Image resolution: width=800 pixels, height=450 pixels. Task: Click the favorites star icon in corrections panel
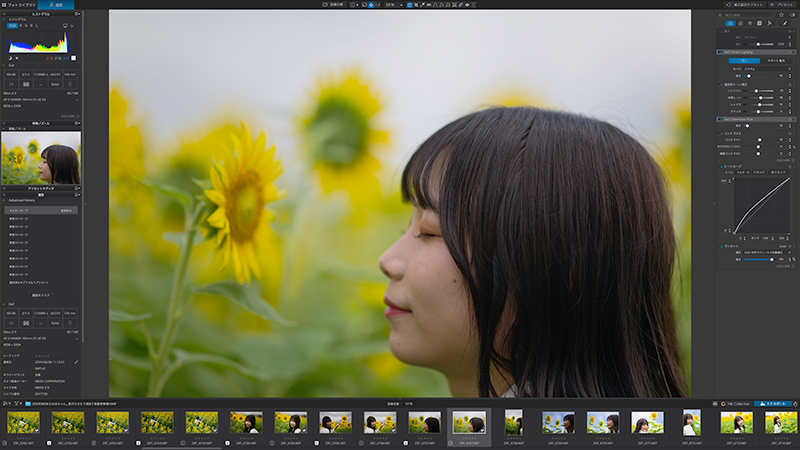(782, 15)
